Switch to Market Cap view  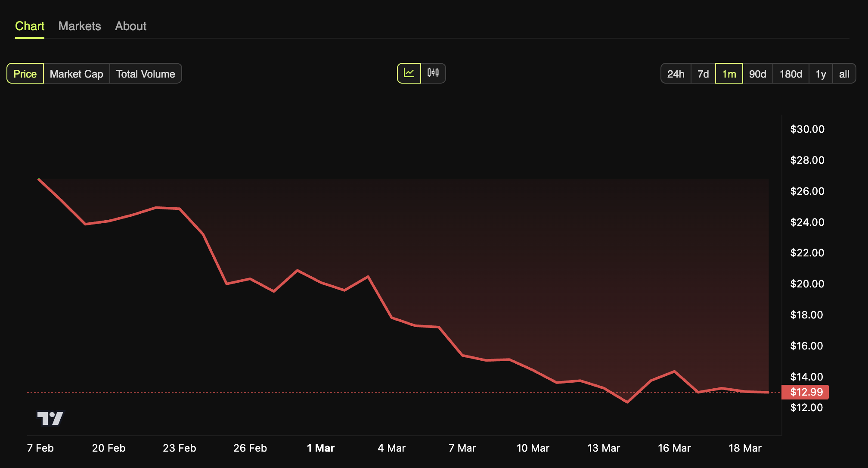76,73
